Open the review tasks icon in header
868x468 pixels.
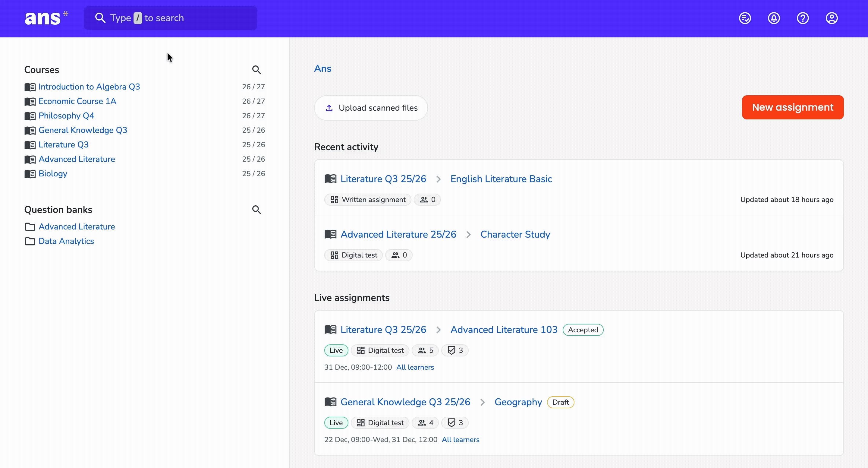[745, 18]
